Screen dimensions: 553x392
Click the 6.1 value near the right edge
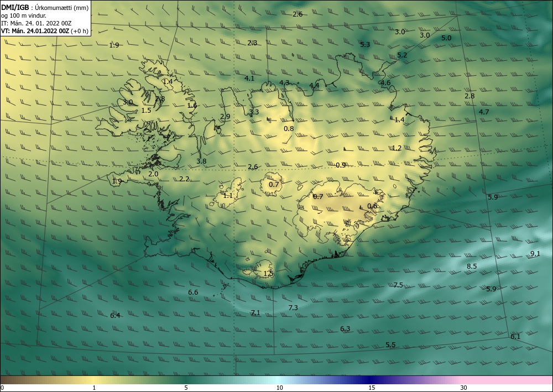515,337
